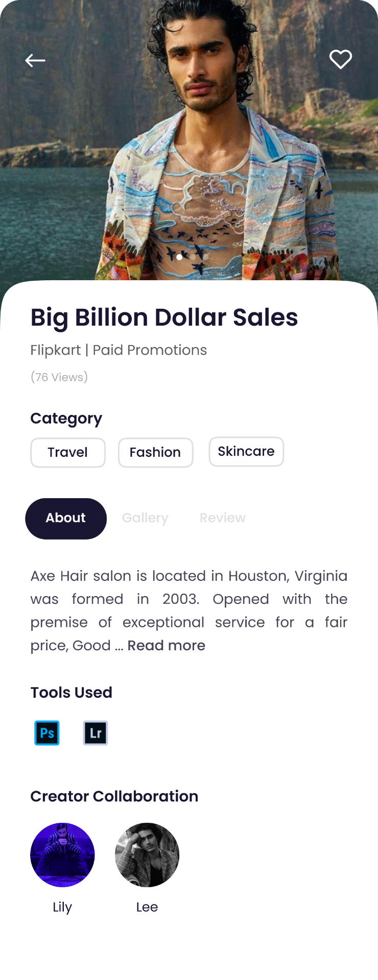Open Lee's creator avatar

(x=147, y=855)
